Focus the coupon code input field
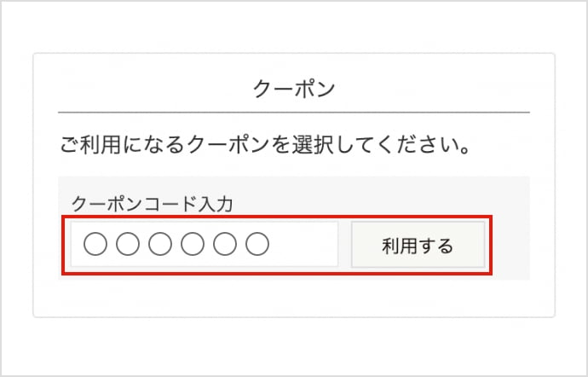The image size is (588, 377). [x=204, y=246]
